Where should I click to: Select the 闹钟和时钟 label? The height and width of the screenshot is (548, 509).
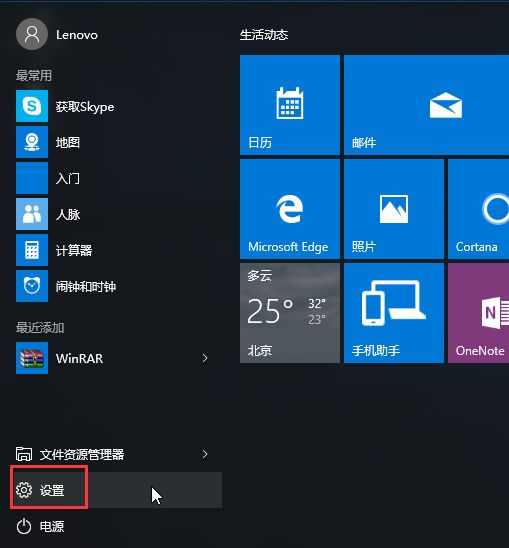pos(86,287)
